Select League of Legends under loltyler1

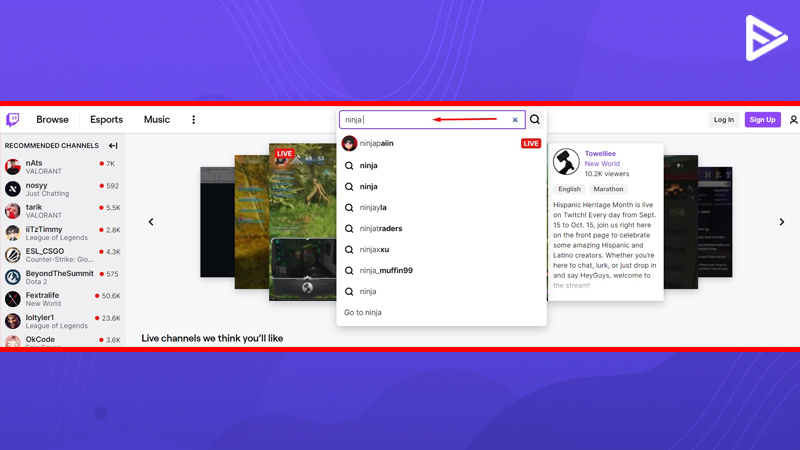[56, 326]
